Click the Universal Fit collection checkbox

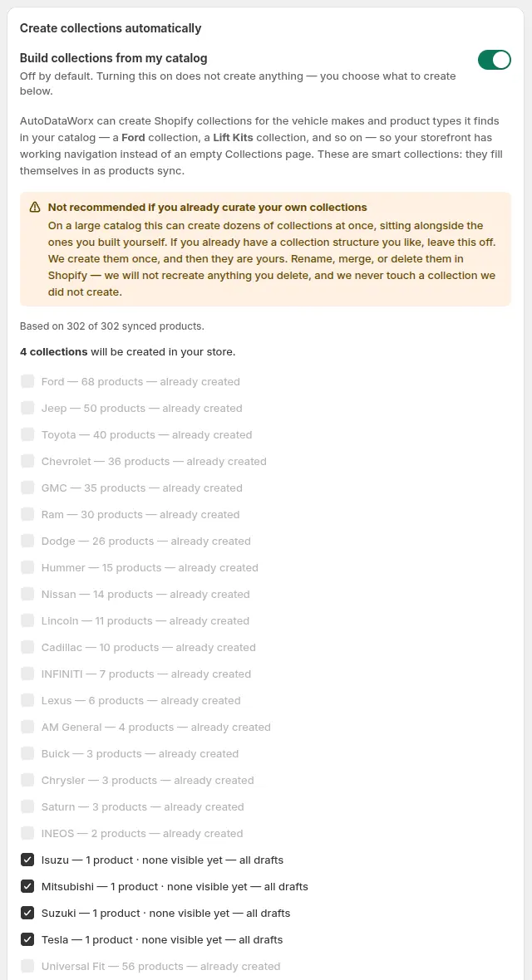[x=27, y=966]
